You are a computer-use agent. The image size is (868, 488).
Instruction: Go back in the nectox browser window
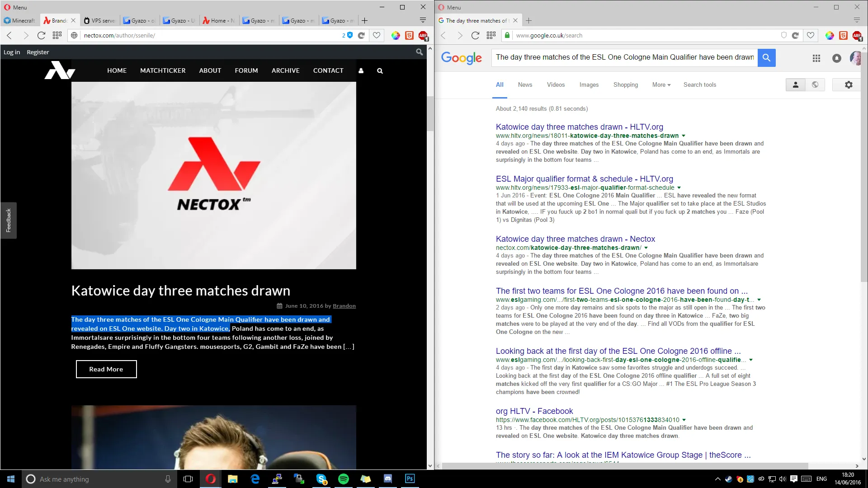(9, 35)
